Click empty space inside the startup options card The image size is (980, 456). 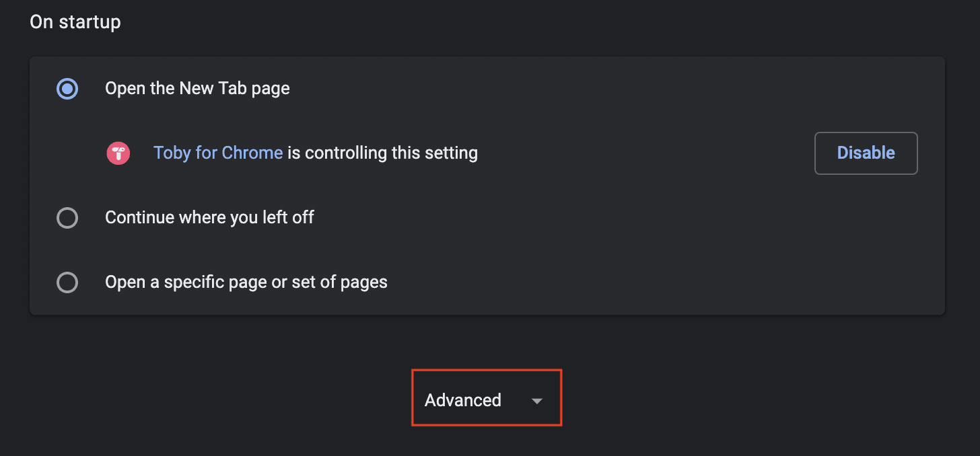[x=606, y=249]
